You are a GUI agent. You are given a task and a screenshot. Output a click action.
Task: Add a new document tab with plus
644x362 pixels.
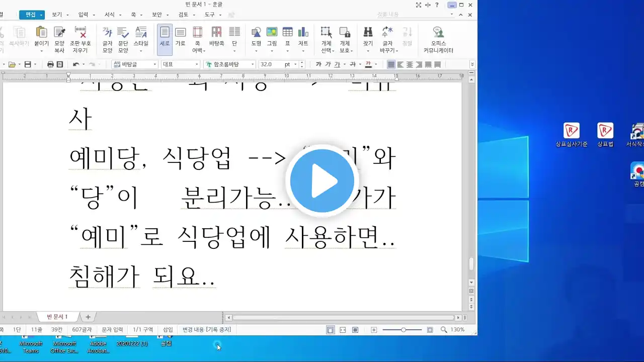[88, 317]
